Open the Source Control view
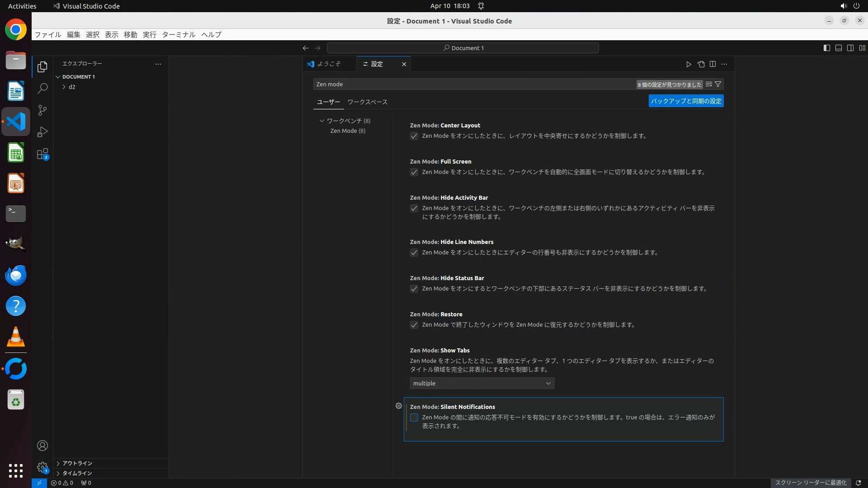 point(42,110)
